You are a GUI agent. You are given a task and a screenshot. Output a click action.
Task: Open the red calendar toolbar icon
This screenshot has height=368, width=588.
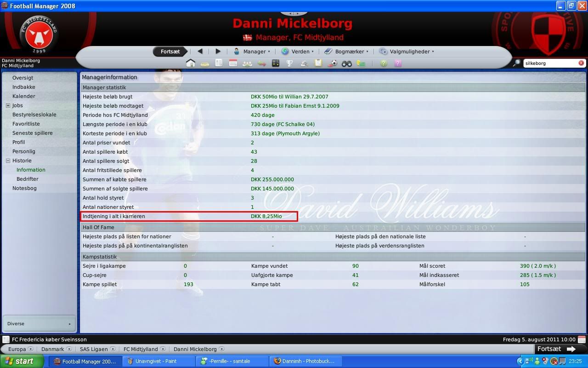(233, 63)
